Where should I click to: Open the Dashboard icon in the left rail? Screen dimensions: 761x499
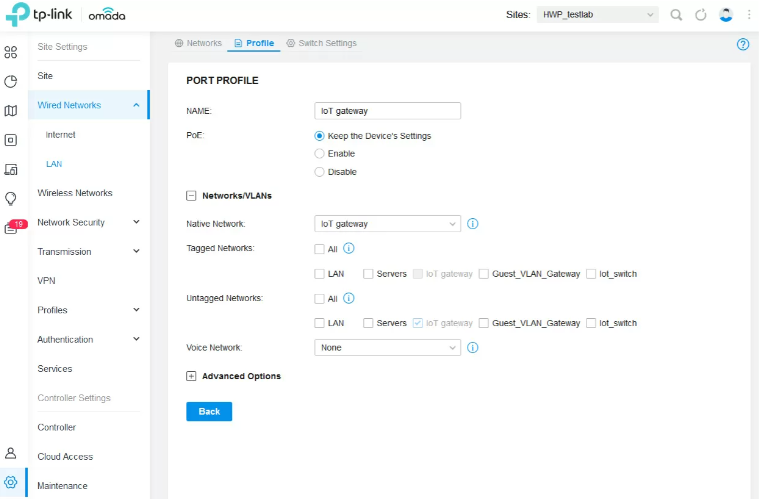coord(11,52)
